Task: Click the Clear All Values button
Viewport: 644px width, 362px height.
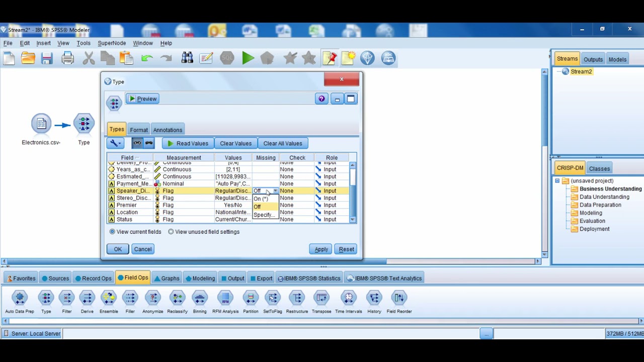Action: tap(283, 143)
